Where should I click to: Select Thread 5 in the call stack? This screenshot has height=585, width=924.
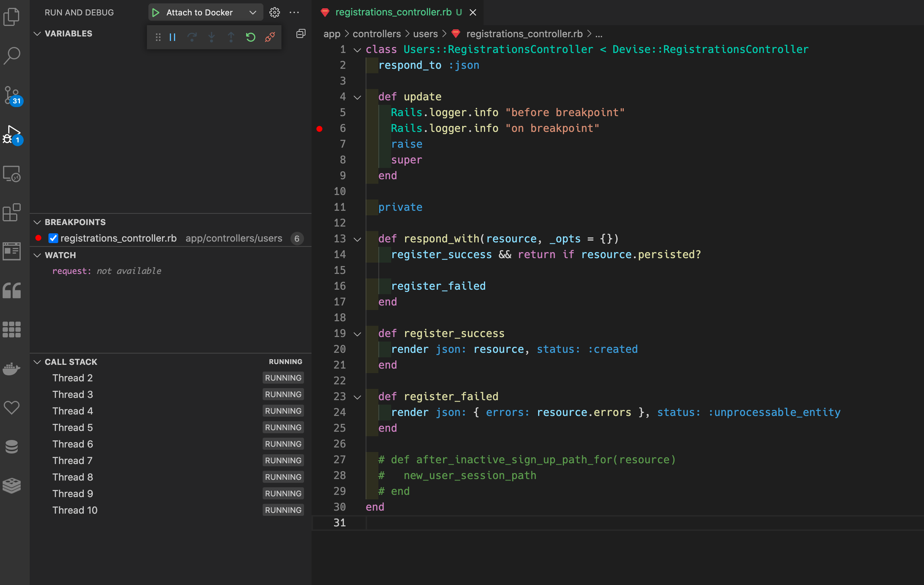tap(73, 427)
